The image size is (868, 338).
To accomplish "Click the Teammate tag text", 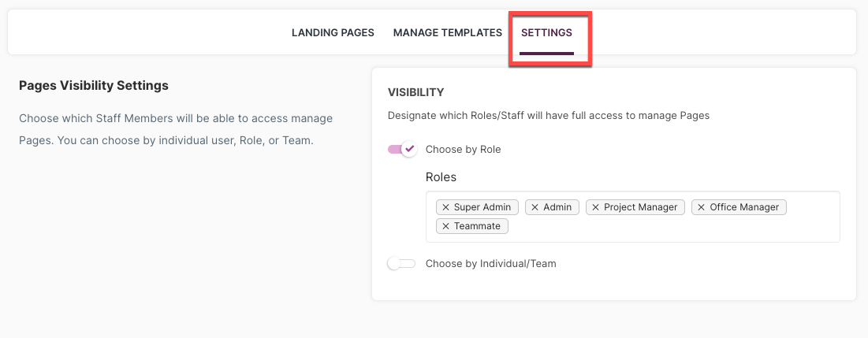I will click(477, 226).
